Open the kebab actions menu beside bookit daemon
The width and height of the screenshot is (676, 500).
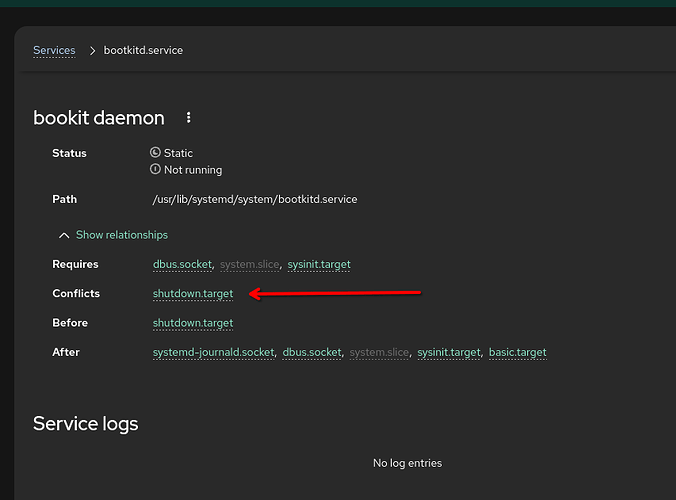(188, 118)
